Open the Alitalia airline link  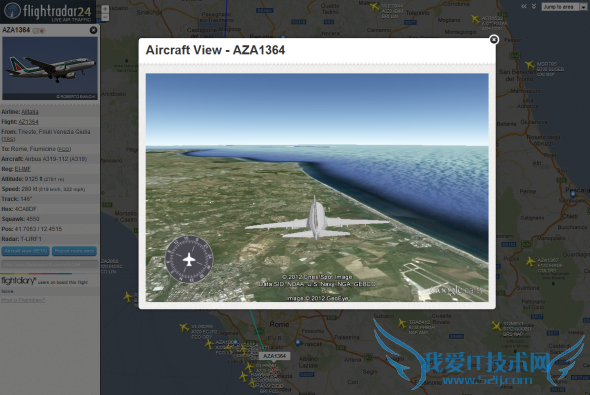tap(30, 112)
